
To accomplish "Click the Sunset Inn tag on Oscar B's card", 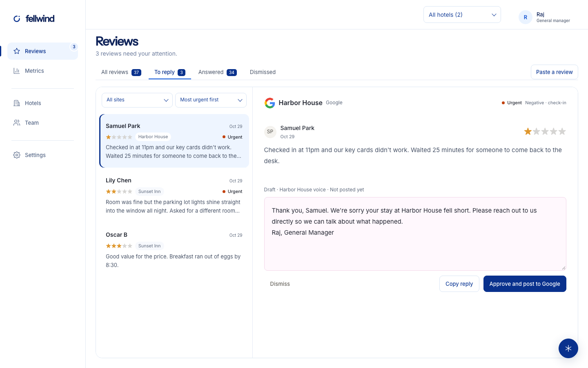I will (149, 246).
